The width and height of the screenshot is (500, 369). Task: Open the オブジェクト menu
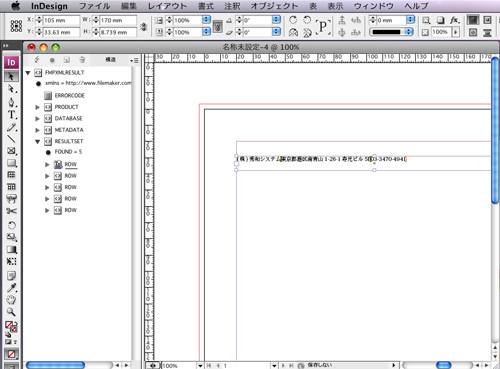(x=274, y=6)
